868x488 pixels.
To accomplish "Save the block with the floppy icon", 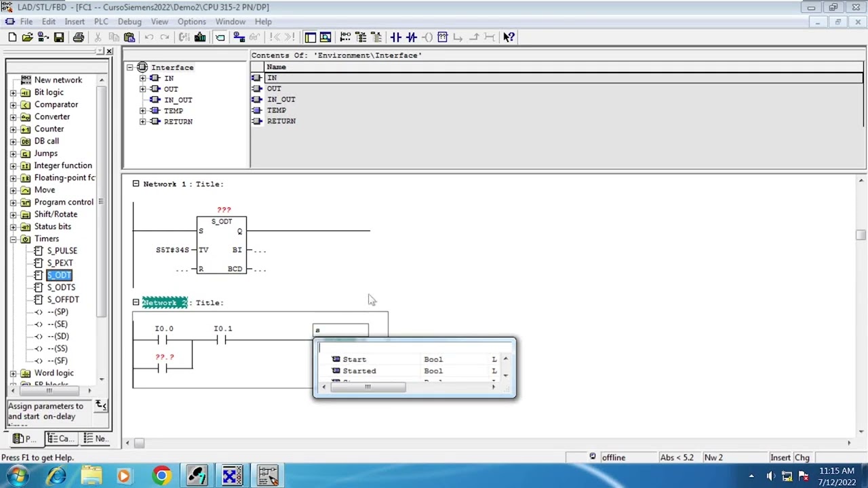I will 59,37.
